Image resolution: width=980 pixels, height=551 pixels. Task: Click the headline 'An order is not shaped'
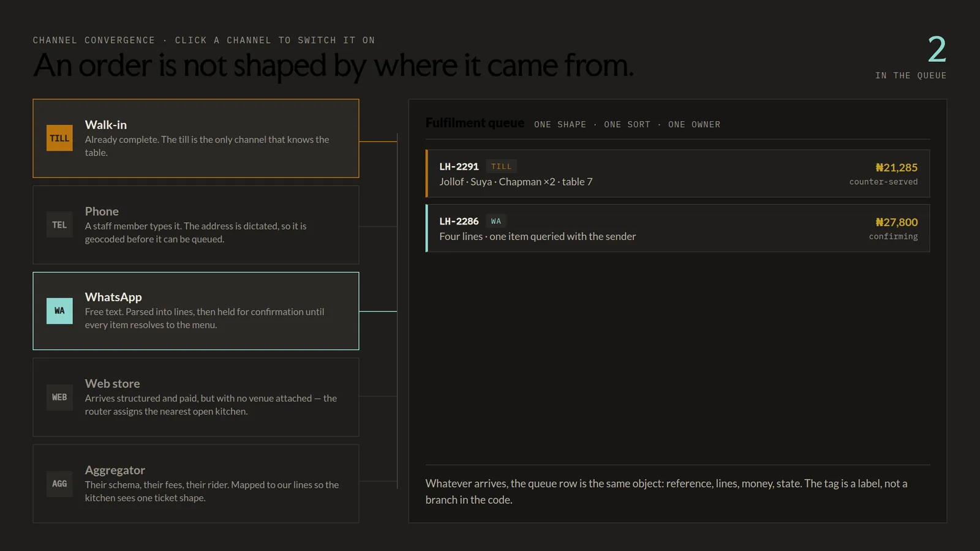click(x=333, y=66)
